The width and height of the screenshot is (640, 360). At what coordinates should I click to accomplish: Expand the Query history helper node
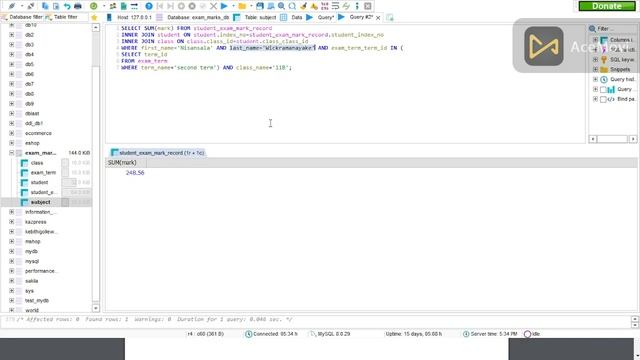pos(595,79)
